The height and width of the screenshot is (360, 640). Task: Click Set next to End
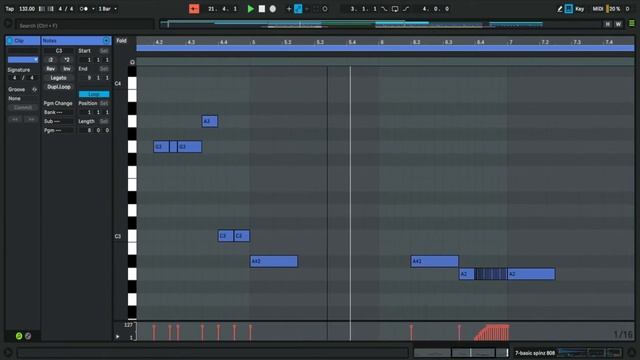(104, 69)
